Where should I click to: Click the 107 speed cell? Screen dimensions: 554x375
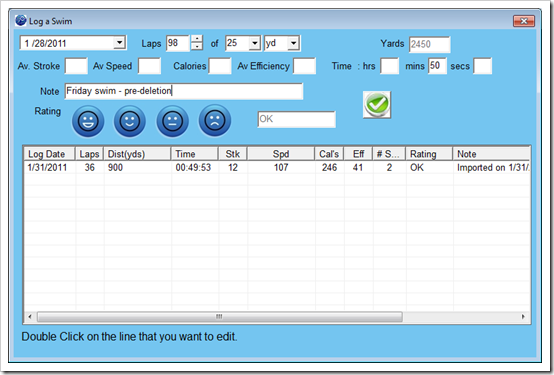tap(281, 168)
